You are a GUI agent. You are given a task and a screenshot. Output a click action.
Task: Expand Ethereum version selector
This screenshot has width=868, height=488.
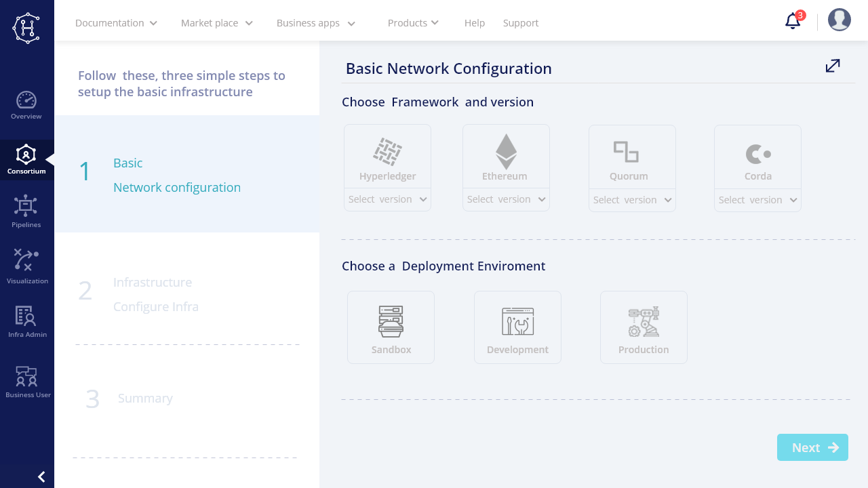tap(506, 199)
